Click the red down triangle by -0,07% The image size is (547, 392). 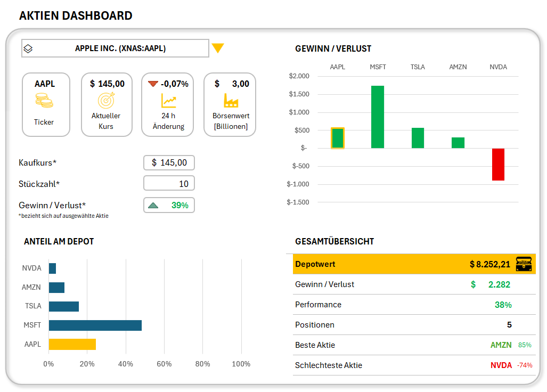[153, 84]
